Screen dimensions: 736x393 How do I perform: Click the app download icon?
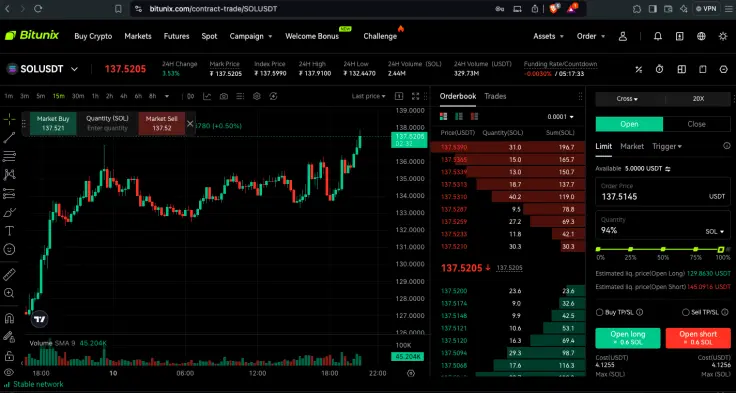pos(680,37)
